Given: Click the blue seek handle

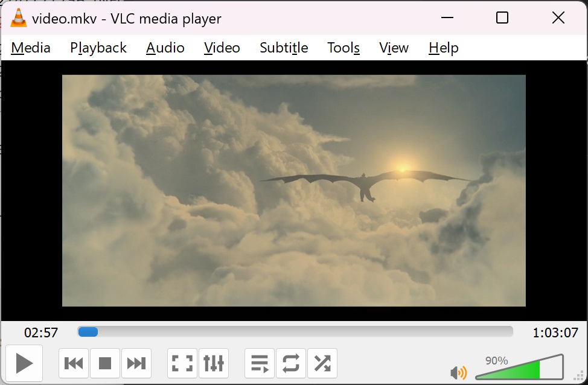Looking at the screenshot, I should pyautogui.click(x=88, y=332).
